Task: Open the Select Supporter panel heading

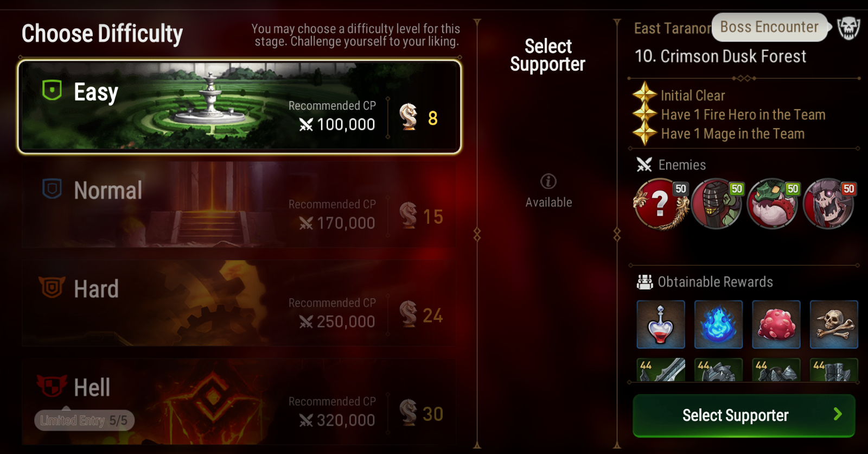Action: coord(548,55)
